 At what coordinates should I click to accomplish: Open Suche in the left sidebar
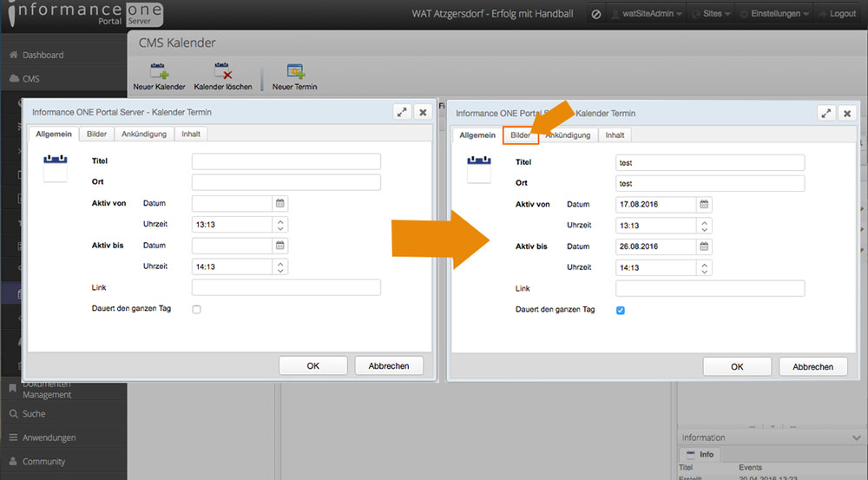click(34, 414)
